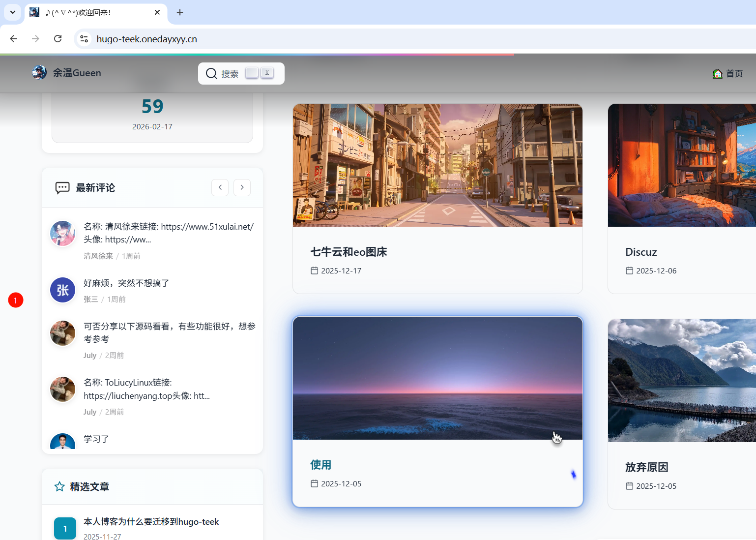Show previous page of latest comments
Image resolution: width=756 pixels, height=540 pixels.
tap(220, 187)
